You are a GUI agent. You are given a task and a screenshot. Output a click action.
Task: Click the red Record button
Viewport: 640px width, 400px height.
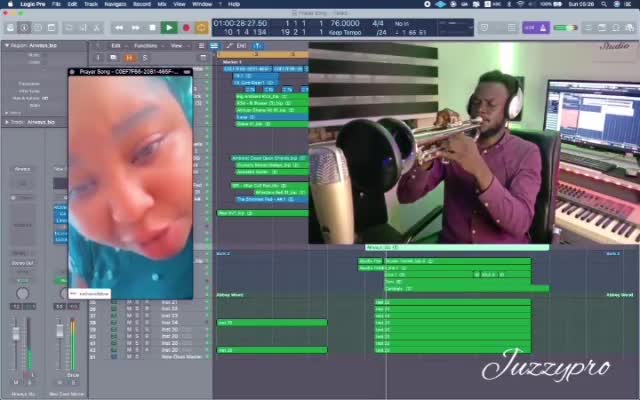(186, 28)
